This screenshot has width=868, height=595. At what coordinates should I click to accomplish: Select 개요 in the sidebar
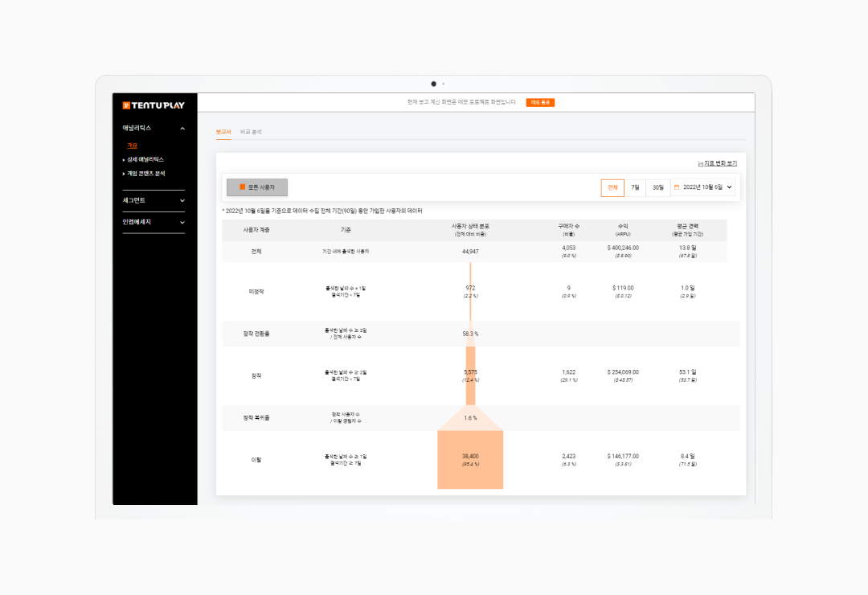(x=131, y=146)
